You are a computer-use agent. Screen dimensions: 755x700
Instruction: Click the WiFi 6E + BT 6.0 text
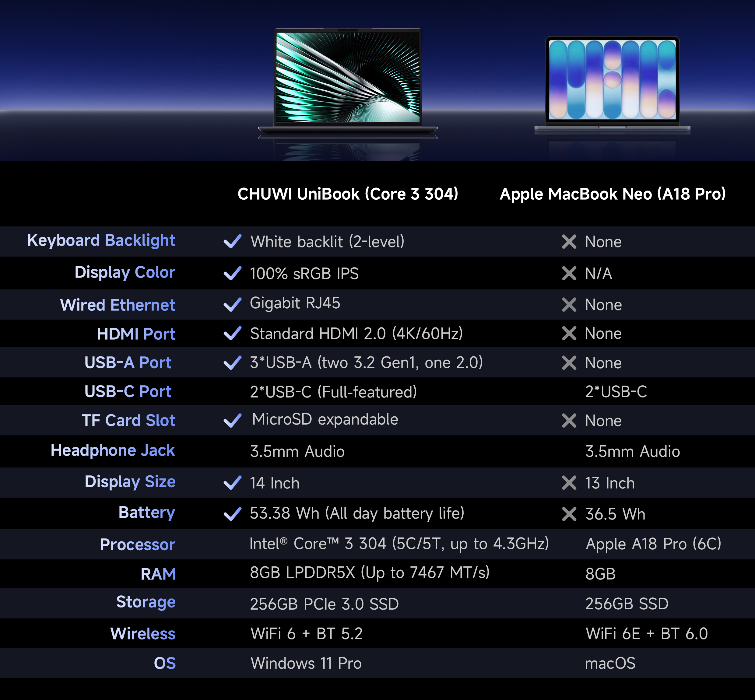647,633
